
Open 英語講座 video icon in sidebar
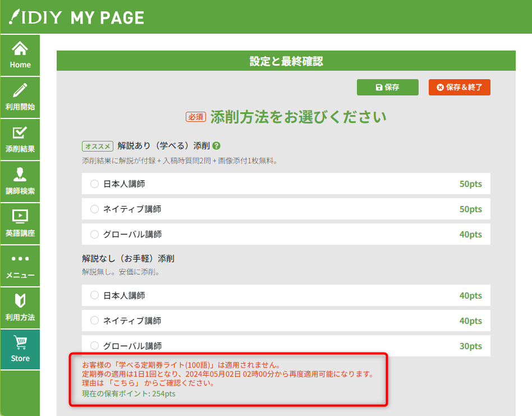coord(20,217)
